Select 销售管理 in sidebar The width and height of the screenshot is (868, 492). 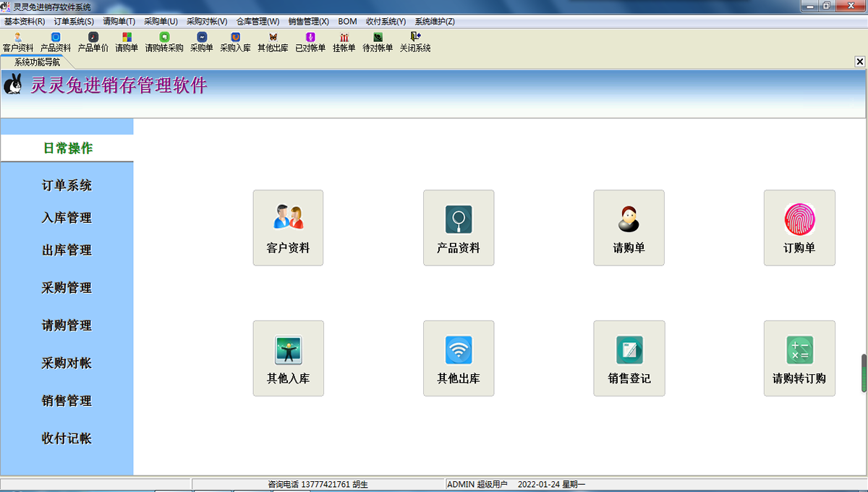[67, 401]
